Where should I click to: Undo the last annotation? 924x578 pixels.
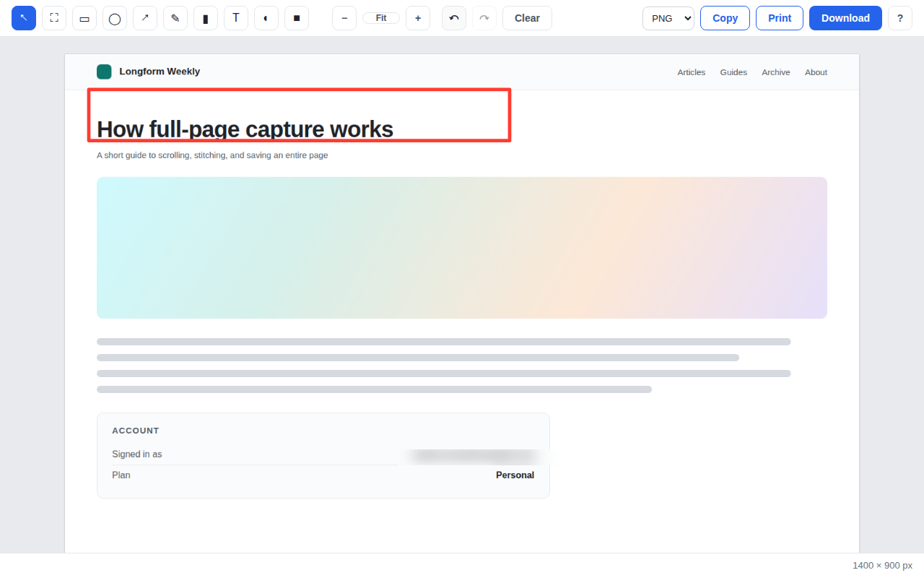(454, 18)
